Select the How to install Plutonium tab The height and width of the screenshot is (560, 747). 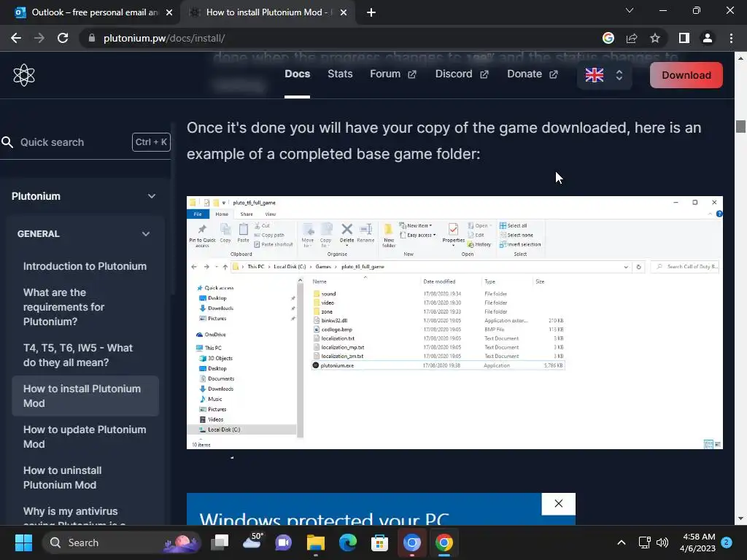267,12
